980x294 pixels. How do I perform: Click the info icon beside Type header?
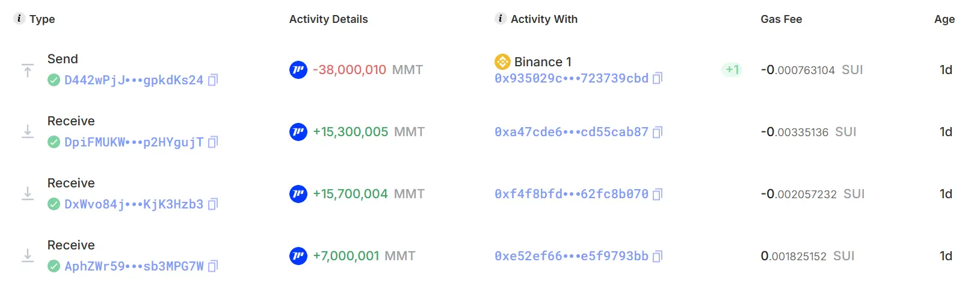[x=19, y=19]
